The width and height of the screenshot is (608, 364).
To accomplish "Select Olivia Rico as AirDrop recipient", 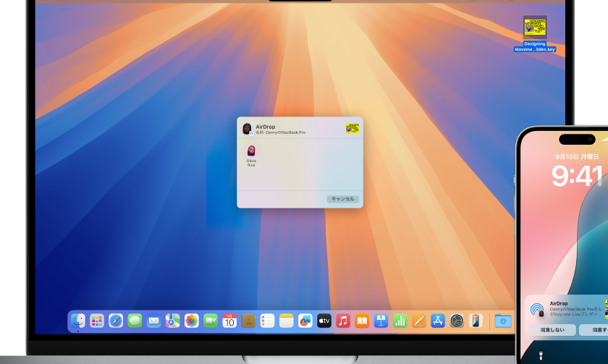I will pyautogui.click(x=251, y=152).
